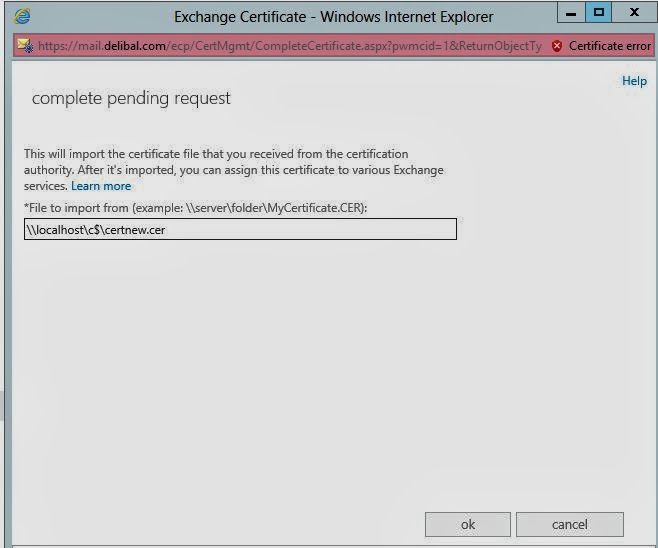Minimize the Exchange Certificate window
This screenshot has width=658, height=548.
(569, 15)
